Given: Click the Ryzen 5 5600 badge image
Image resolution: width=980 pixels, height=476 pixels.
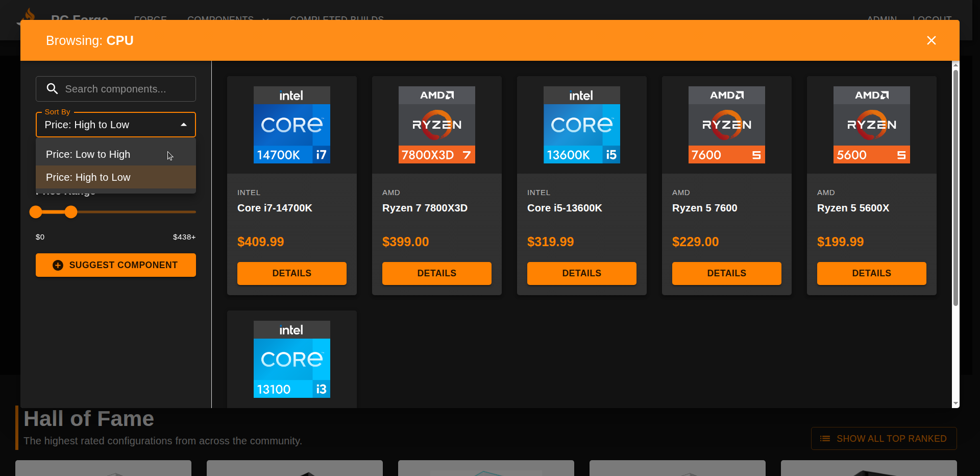Looking at the screenshot, I should click(x=871, y=125).
